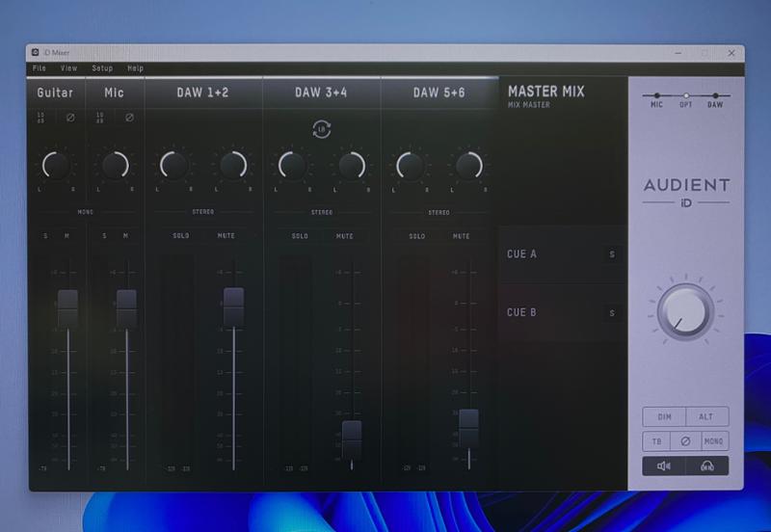The image size is (771, 532).
Task: Select the CUE B mix
Action: [521, 312]
